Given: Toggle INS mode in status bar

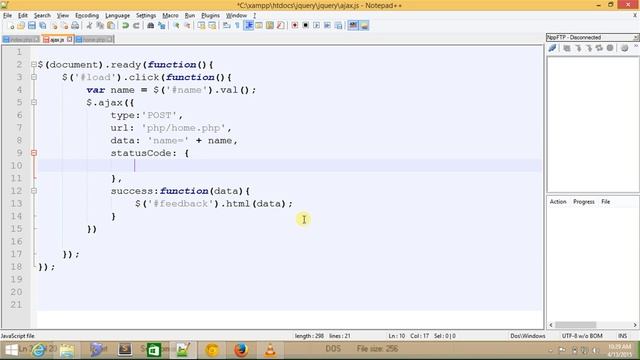Looking at the screenshot, I should (622, 336).
